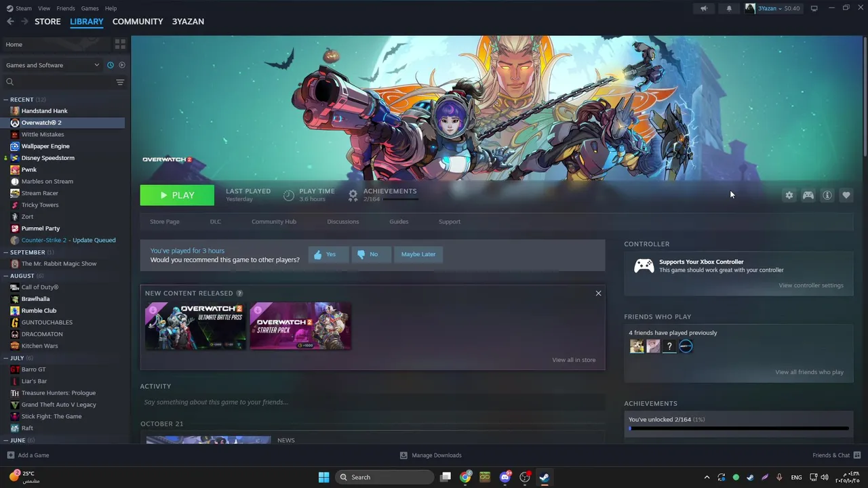Click Manage Downloads

431,455
